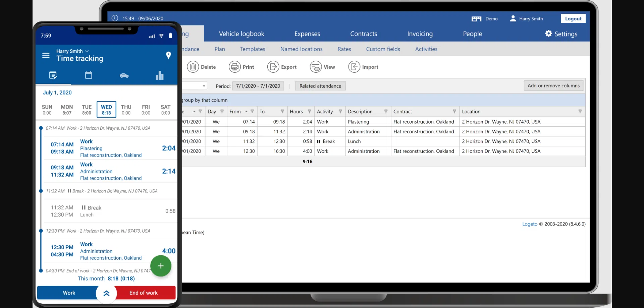This screenshot has width=644, height=308.
Task: Select the Export icon
Action: pos(273,67)
